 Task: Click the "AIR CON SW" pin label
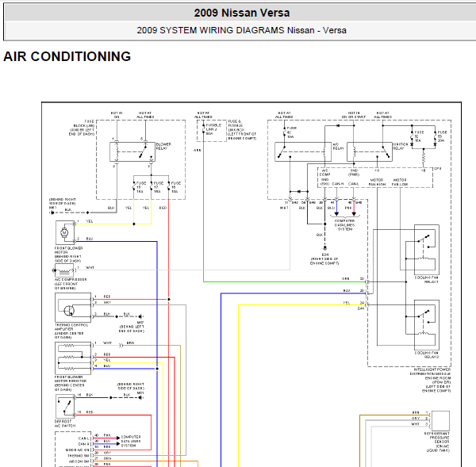pos(79,461)
